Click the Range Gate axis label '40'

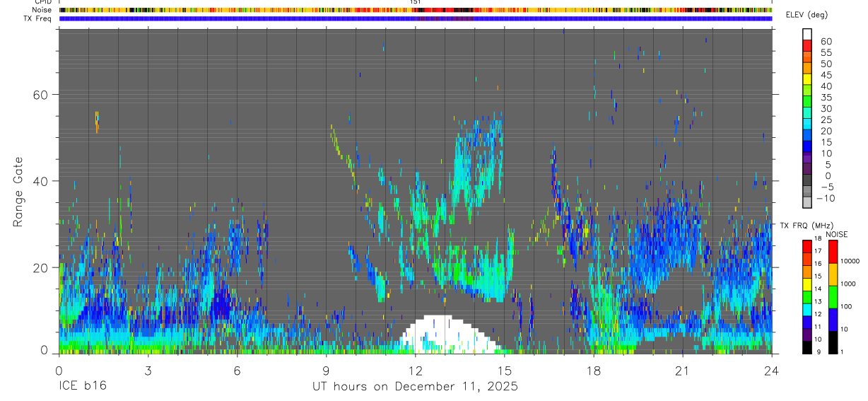(x=41, y=181)
